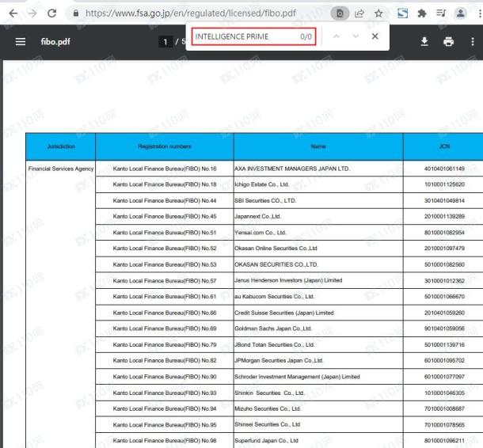
Task: Open the Extensions puzzle menu
Action: [x=422, y=13]
